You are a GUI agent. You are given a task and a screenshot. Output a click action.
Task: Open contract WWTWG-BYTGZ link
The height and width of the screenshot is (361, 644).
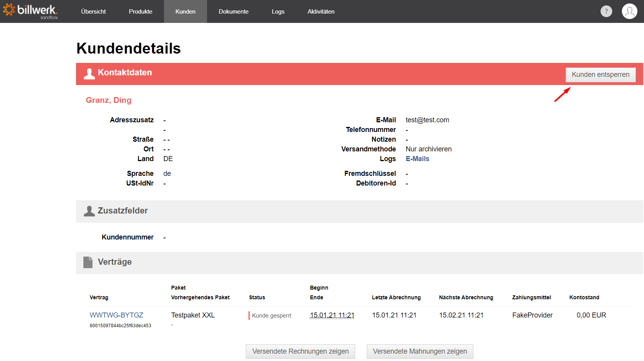point(116,315)
